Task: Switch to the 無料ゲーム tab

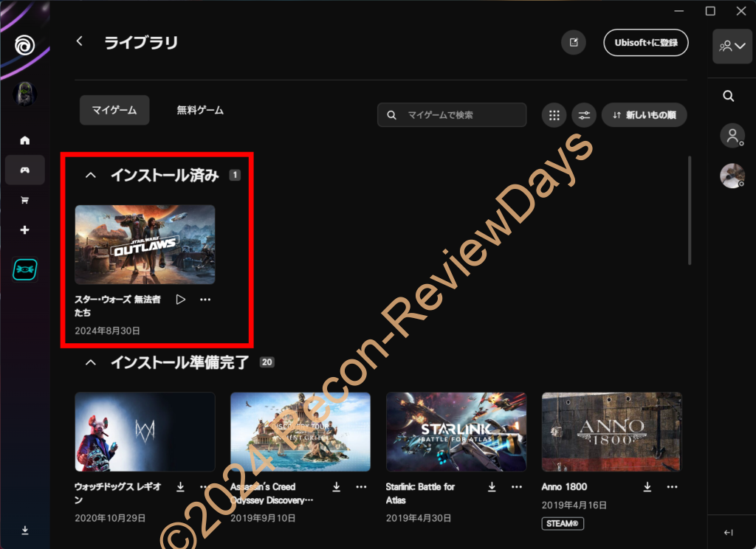Action: [x=200, y=110]
